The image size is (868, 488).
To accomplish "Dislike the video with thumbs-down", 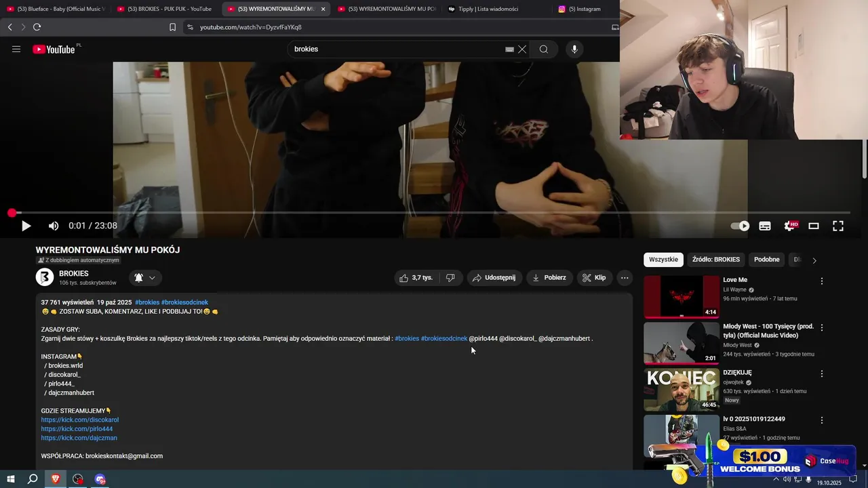I will [x=450, y=278].
